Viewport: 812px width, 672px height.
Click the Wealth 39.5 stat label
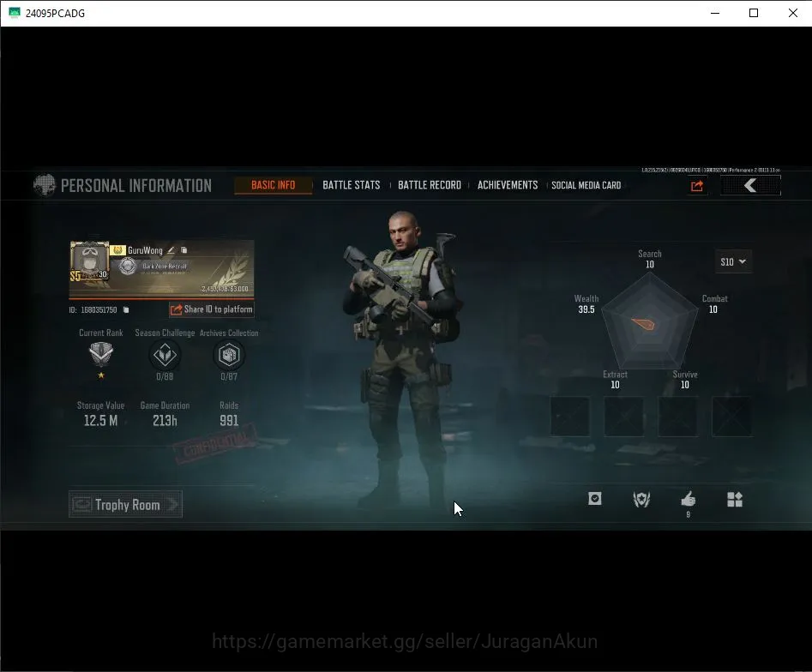click(586, 304)
